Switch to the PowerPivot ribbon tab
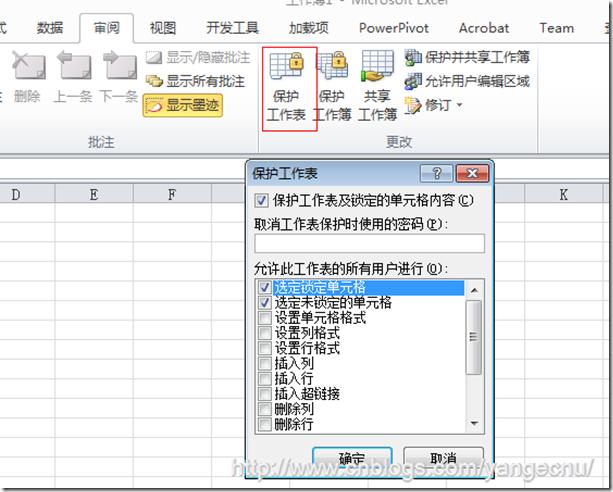Viewport: 613px width, 492px height. (394, 28)
